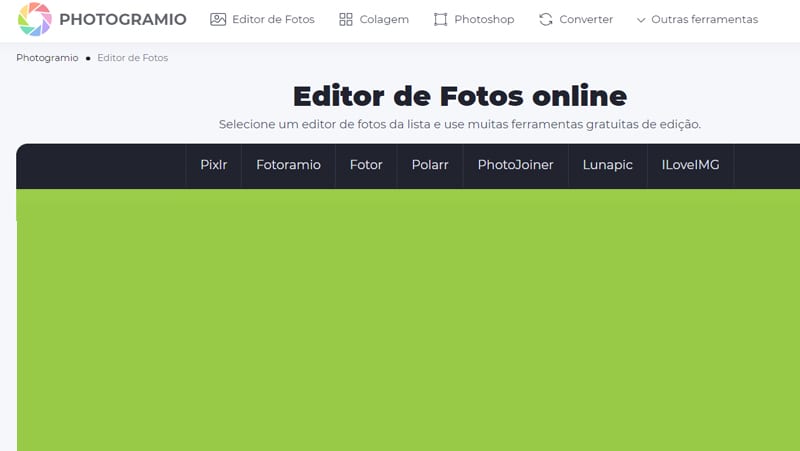Select the ILoveIMG editor tab
The height and width of the screenshot is (451, 800).
[690, 165]
